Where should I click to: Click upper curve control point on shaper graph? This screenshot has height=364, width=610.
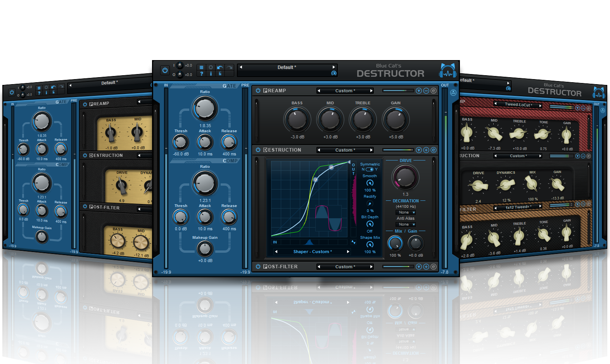click(332, 167)
